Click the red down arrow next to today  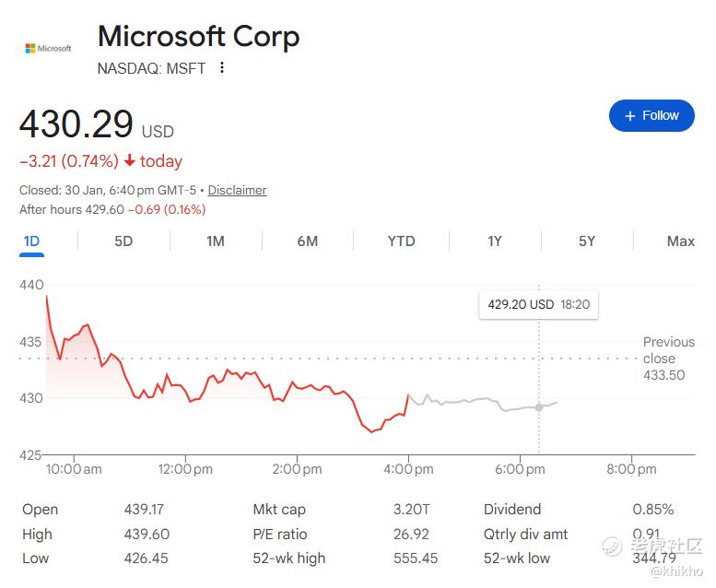tap(130, 161)
